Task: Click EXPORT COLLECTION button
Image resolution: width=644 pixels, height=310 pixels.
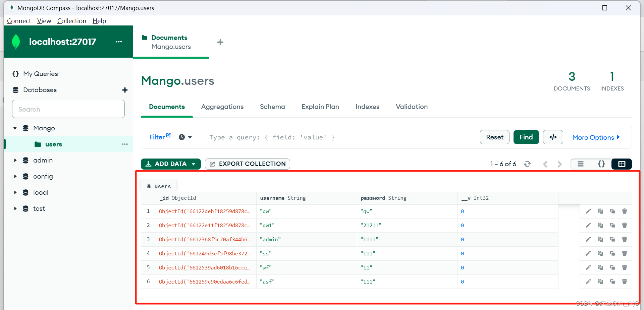Action: point(248,164)
